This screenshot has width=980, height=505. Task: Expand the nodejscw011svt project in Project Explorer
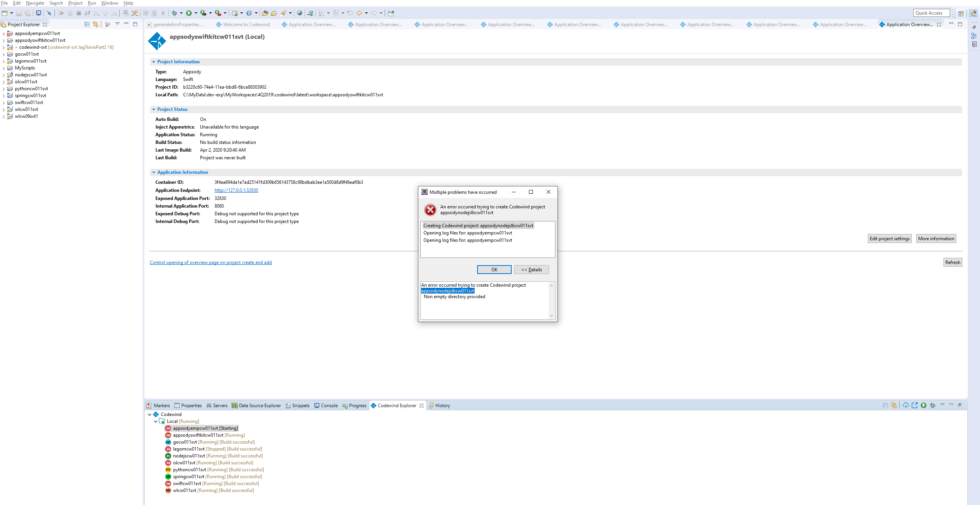pos(3,75)
